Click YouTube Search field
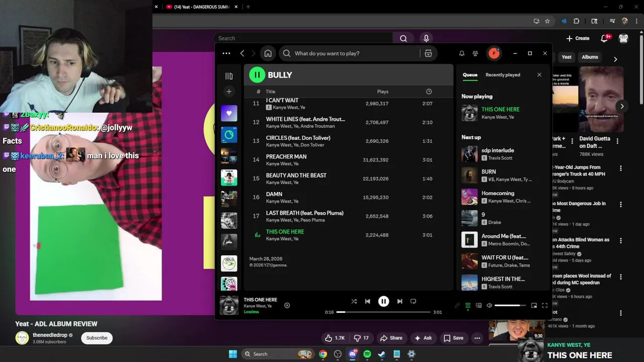The image size is (644, 362). point(304,38)
